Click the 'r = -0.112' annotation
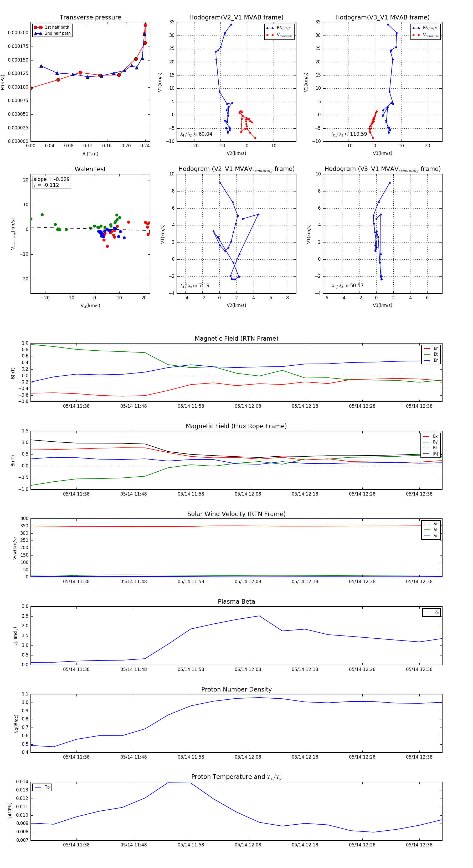 [x=47, y=185]
